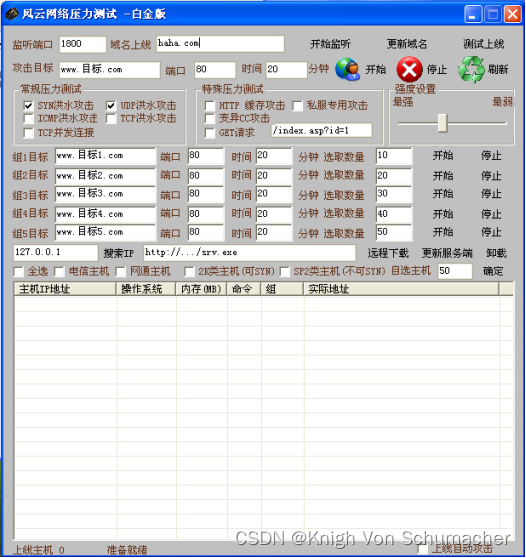
Task: Click 自选主机 count field
Action: [455, 271]
